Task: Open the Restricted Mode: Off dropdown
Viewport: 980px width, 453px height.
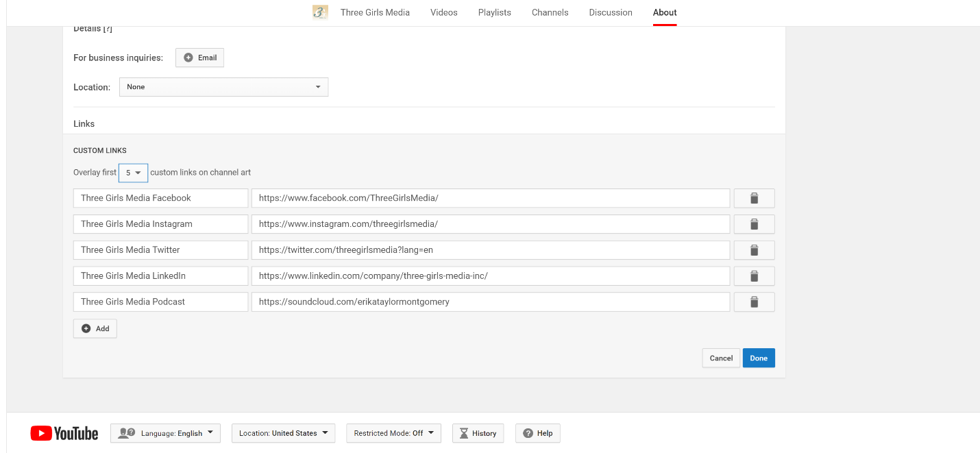Action: [x=393, y=433]
